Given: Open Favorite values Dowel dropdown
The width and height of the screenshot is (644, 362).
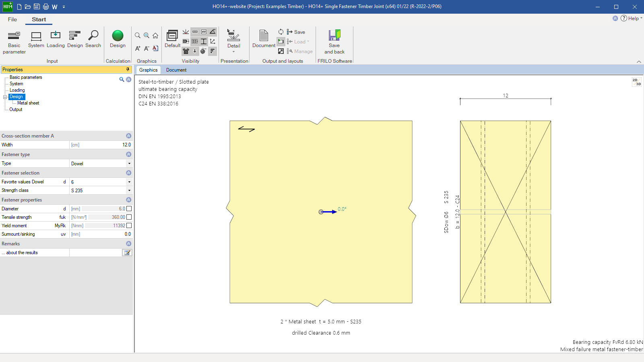Looking at the screenshot, I should 129,182.
